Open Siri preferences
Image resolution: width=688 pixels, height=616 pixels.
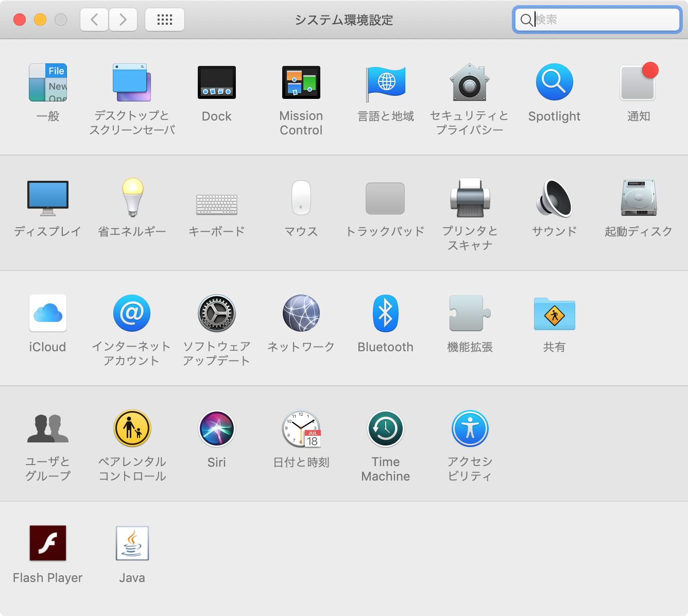point(216,429)
